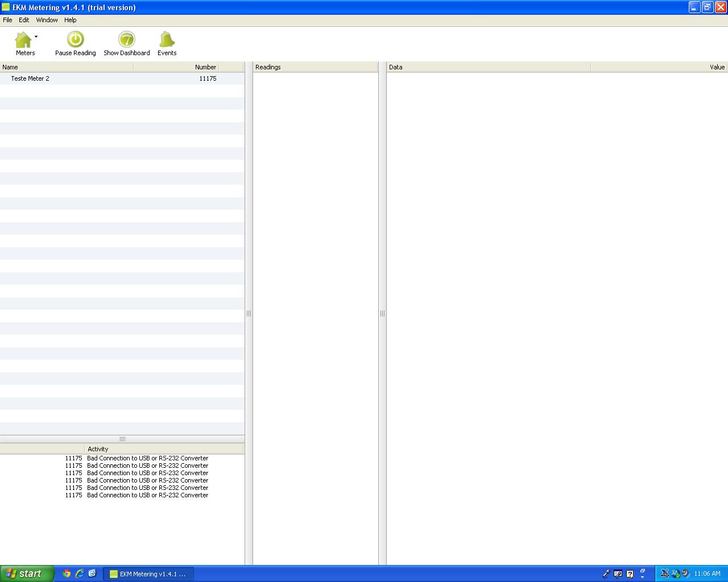This screenshot has height=582, width=728.
Task: Click the Data column header
Action: pos(488,67)
